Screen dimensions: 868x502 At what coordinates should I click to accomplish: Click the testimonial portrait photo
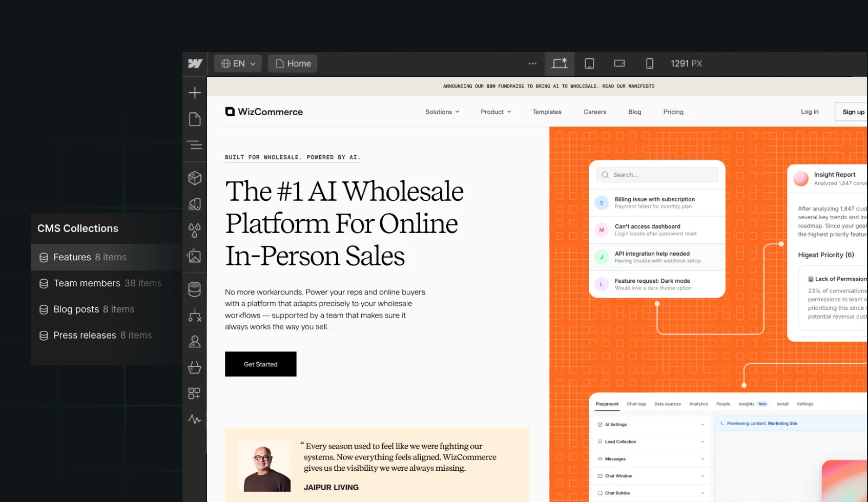tap(264, 466)
